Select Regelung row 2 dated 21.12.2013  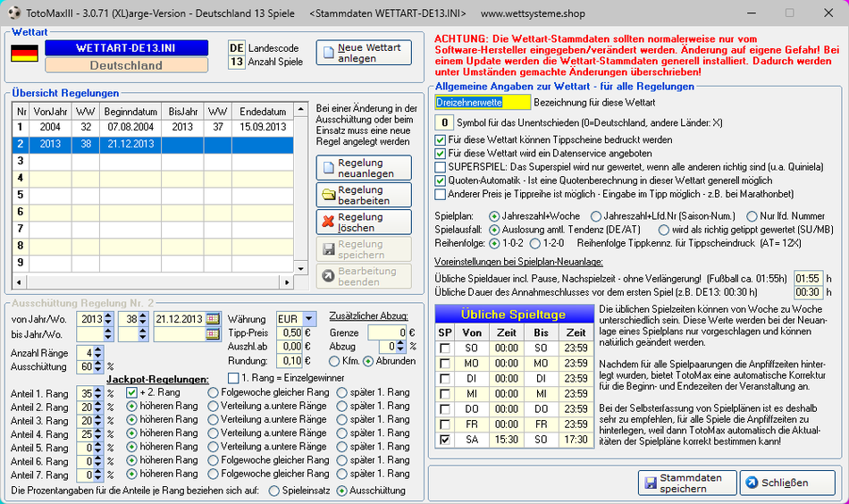[153, 144]
